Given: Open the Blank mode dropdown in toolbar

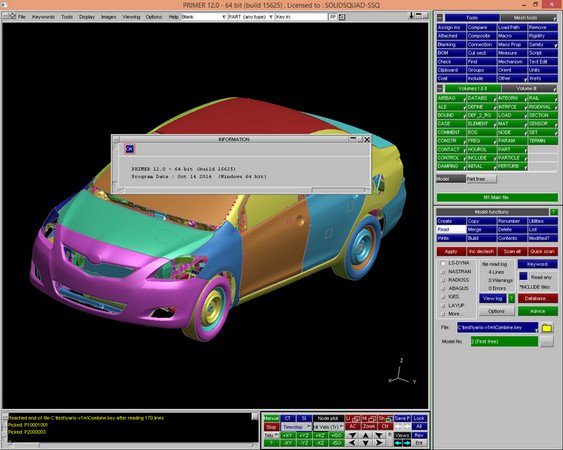Looking at the screenshot, I should pos(203,17).
